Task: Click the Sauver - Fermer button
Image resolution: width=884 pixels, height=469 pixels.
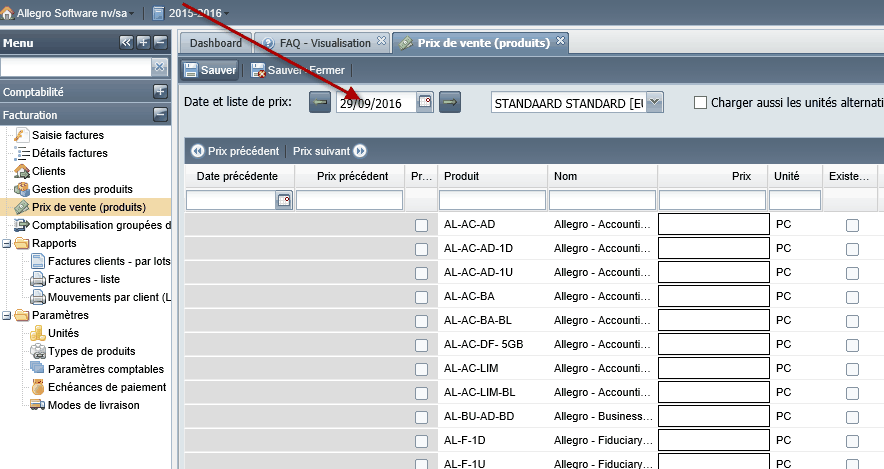Action: click(x=298, y=70)
